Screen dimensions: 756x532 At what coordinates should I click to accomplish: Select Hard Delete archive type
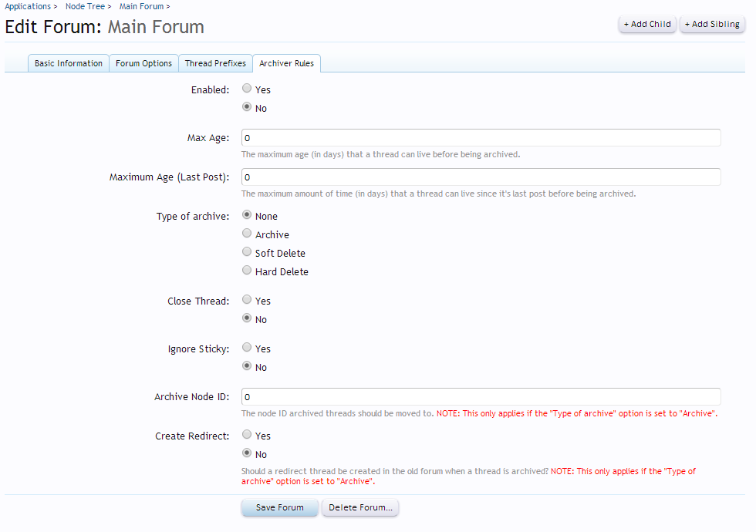(247, 271)
